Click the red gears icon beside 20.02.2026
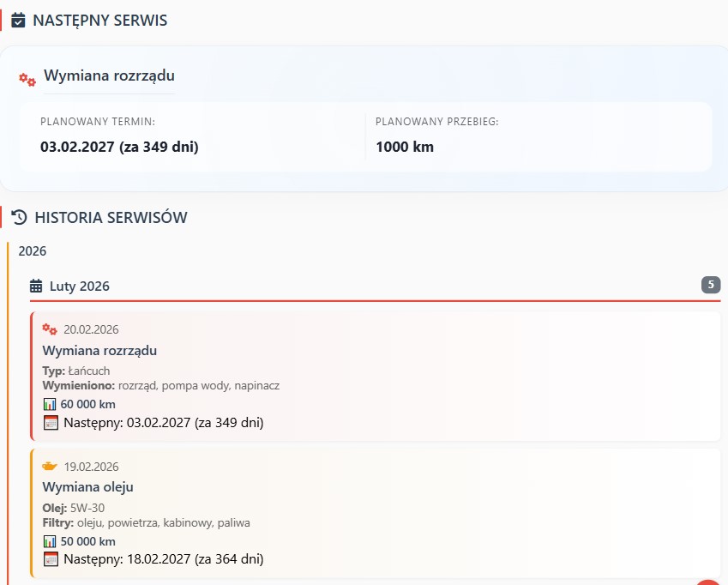Image resolution: width=728 pixels, height=585 pixels. click(50, 329)
